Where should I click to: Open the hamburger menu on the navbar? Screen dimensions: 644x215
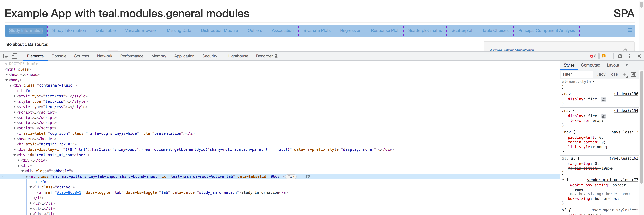(x=630, y=30)
